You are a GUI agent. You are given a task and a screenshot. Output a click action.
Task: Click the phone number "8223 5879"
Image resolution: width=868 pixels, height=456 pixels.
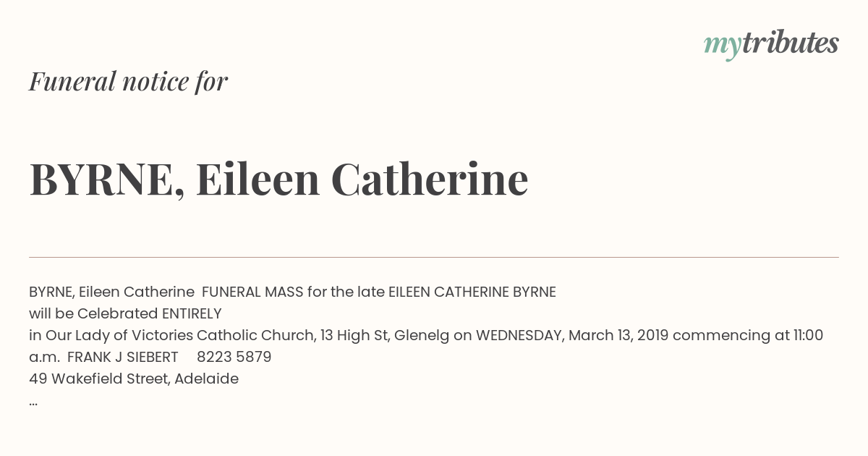(234, 357)
